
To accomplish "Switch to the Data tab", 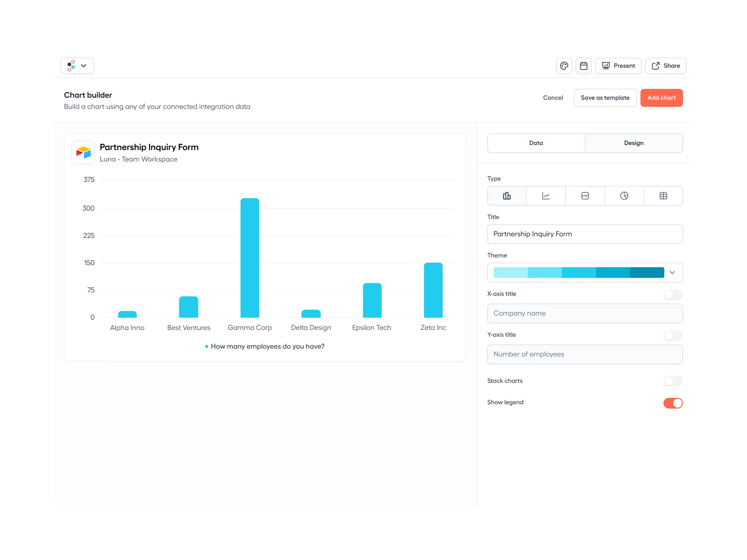I will pyautogui.click(x=536, y=143).
